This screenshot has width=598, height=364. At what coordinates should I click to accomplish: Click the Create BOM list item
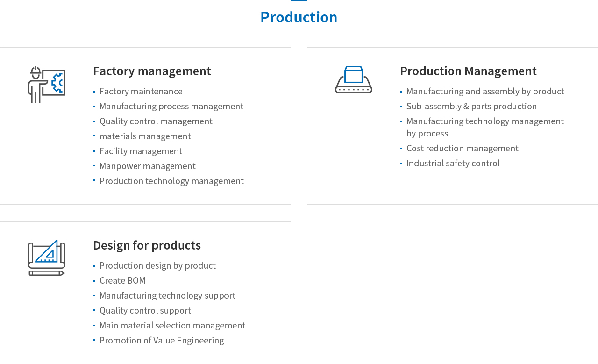tap(122, 280)
